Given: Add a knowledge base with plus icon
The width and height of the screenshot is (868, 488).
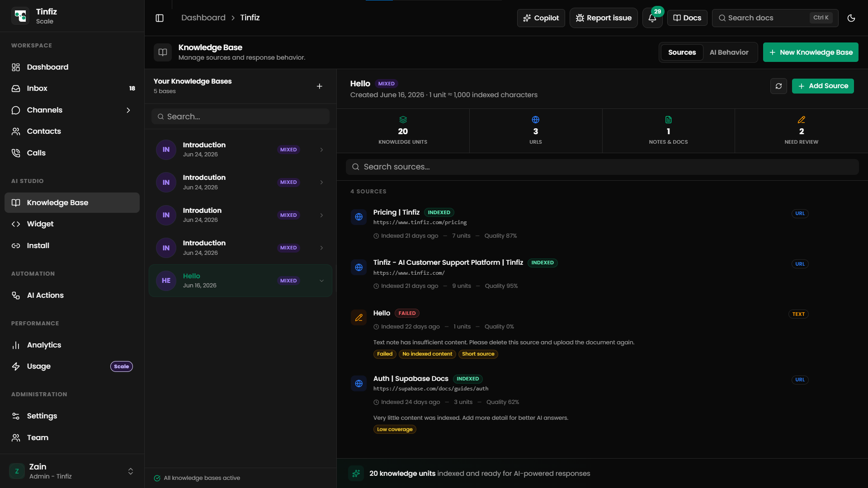Looking at the screenshot, I should (x=320, y=86).
